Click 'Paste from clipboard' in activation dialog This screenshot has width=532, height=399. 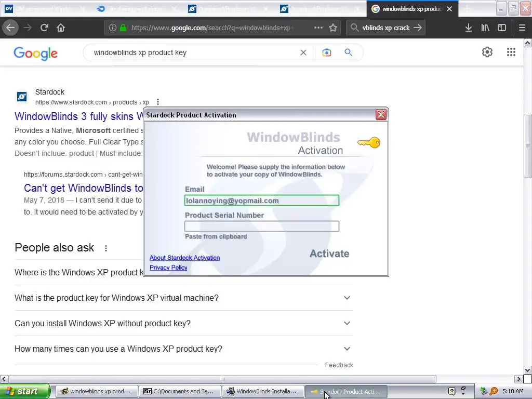coord(216,236)
